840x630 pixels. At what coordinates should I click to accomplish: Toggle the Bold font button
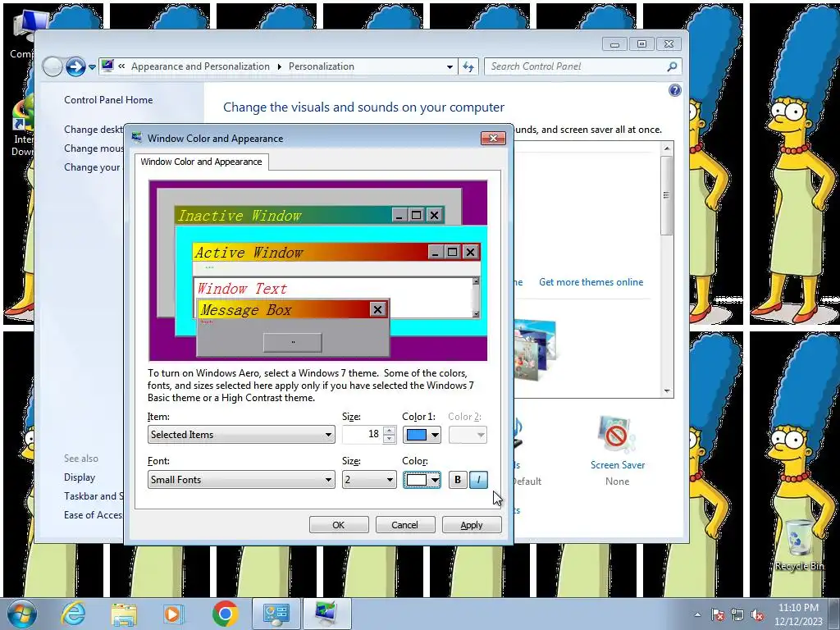point(458,479)
